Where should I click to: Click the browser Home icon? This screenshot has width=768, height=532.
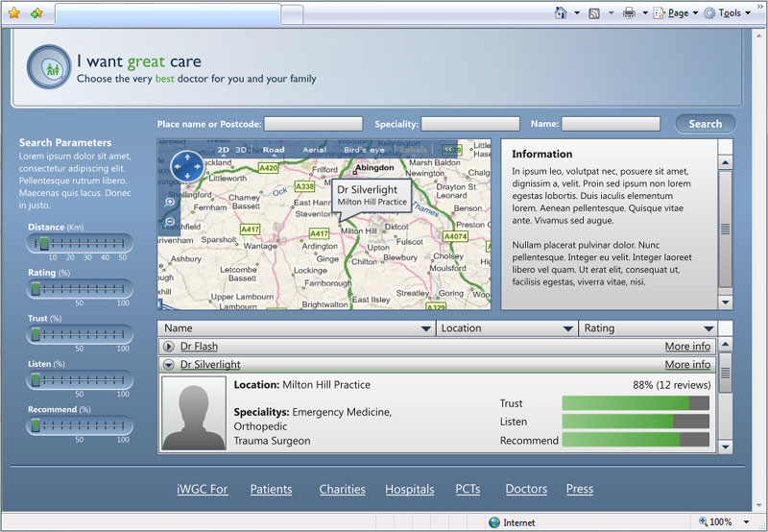pos(561,13)
